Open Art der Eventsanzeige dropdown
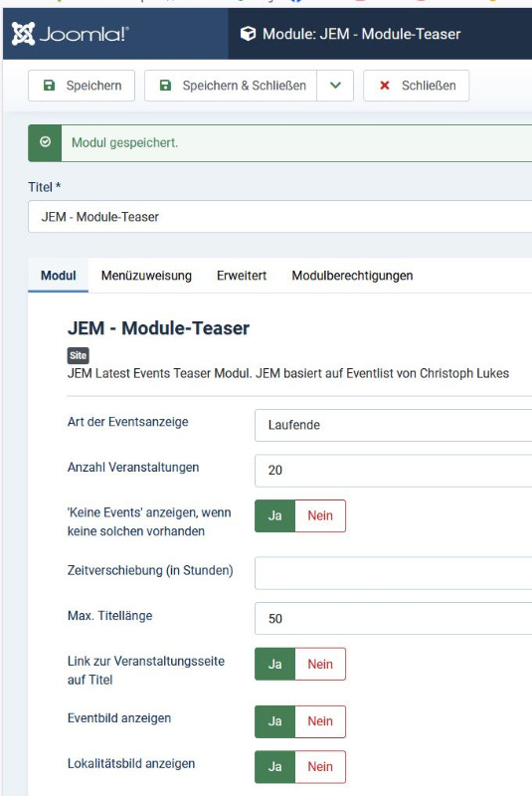The height and width of the screenshot is (796, 532). click(x=394, y=425)
